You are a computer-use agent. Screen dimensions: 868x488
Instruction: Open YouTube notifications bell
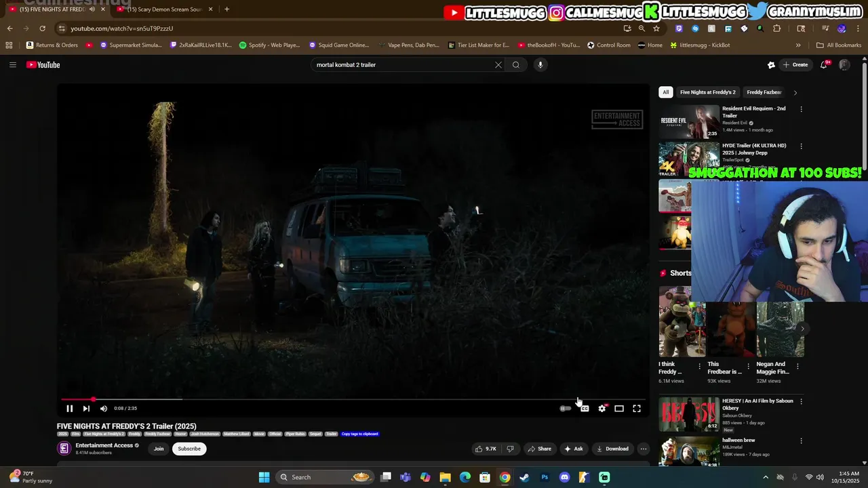[x=824, y=65]
